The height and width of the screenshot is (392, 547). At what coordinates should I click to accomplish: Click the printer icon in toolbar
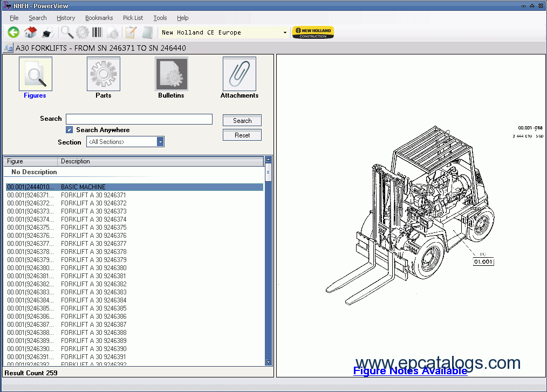click(48, 33)
